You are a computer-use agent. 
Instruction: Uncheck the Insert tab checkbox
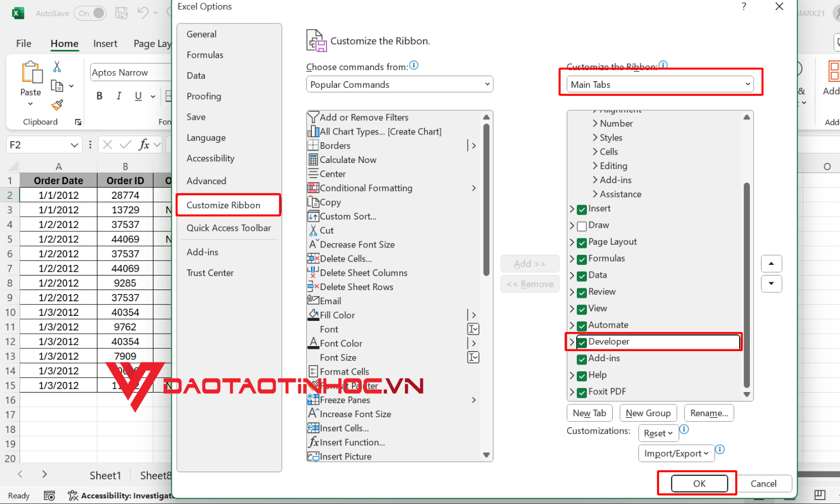point(582,209)
